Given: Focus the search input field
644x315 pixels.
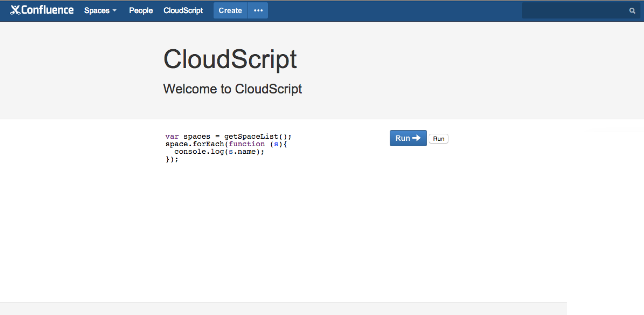Looking at the screenshot, I should pyautogui.click(x=581, y=10).
